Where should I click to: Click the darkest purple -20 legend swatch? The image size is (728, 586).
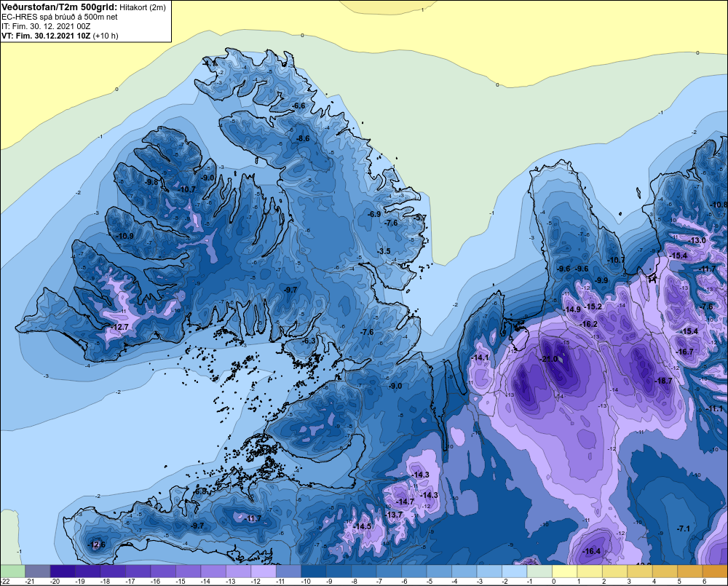click(63, 571)
